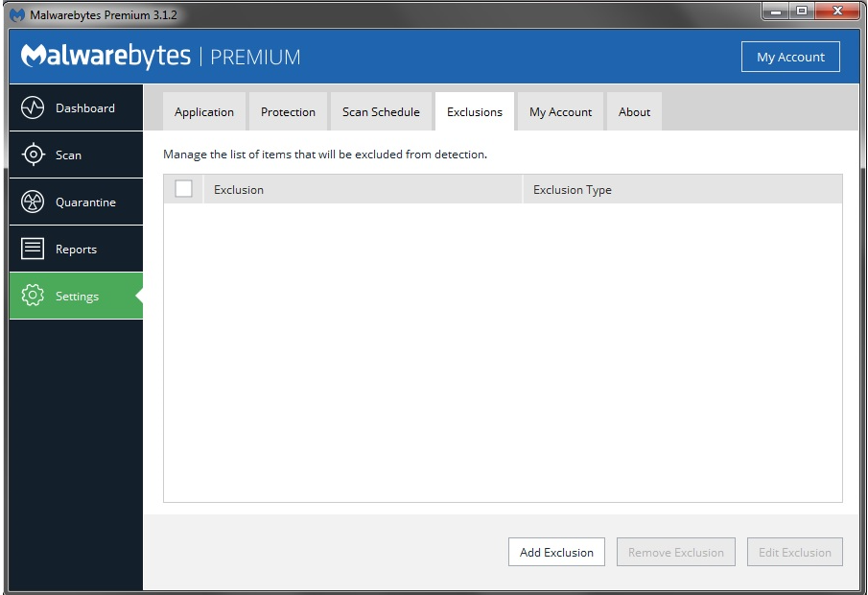Click the Remove Exclusion button
868x595 pixels.
[675, 552]
